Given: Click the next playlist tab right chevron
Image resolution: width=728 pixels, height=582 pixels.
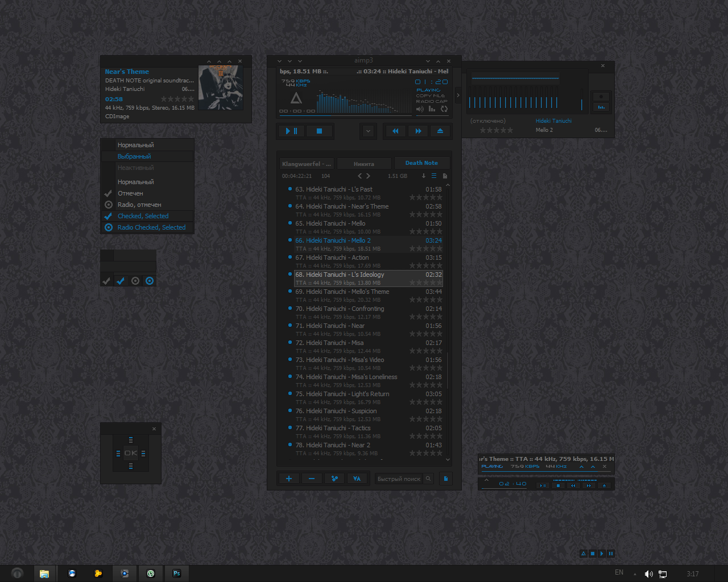Looking at the screenshot, I should (x=368, y=176).
